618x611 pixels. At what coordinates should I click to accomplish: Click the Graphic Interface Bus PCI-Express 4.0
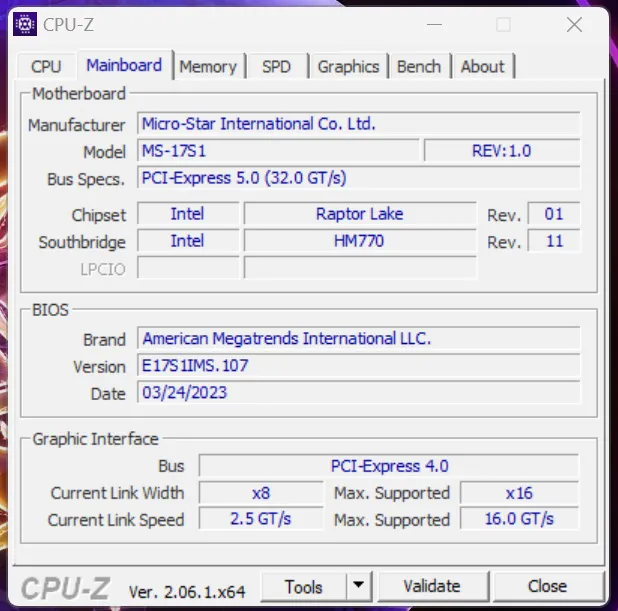click(389, 466)
